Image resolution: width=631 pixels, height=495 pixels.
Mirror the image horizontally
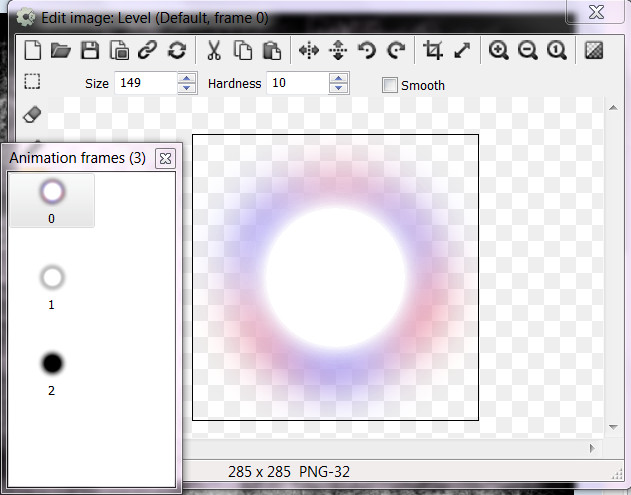tap(309, 50)
